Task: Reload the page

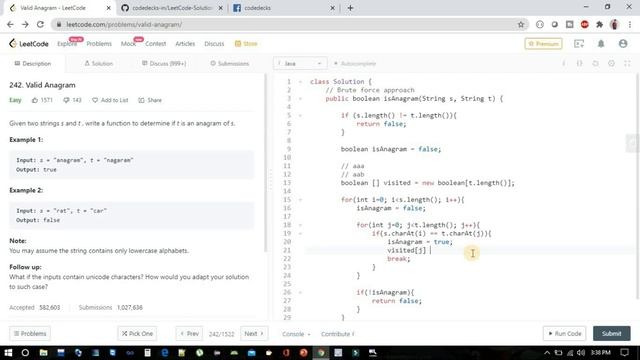Action: (40, 24)
